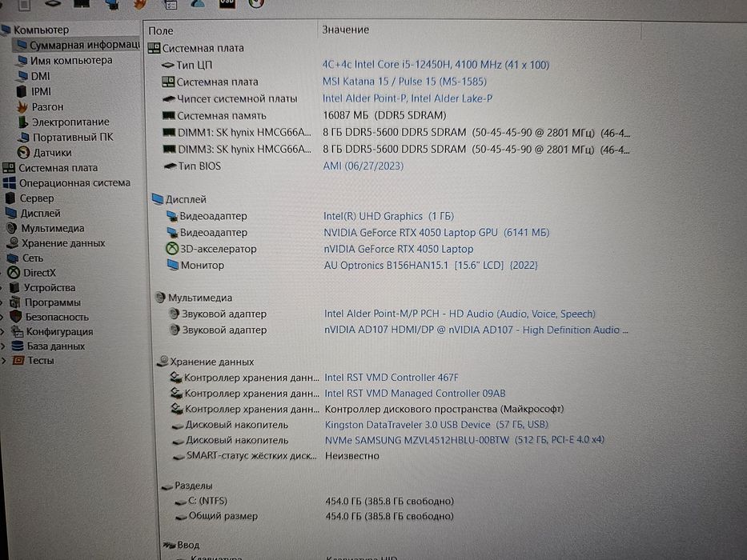Click the Разделы group header
Image resolution: width=747 pixels, height=560 pixels.
point(187,486)
